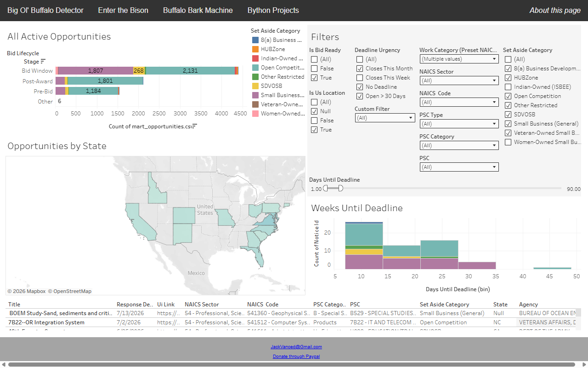Image resolution: width=588 pixels, height=368 pixels.
Task: Select the Veteran-Owned legend swatch
Action: (x=255, y=104)
